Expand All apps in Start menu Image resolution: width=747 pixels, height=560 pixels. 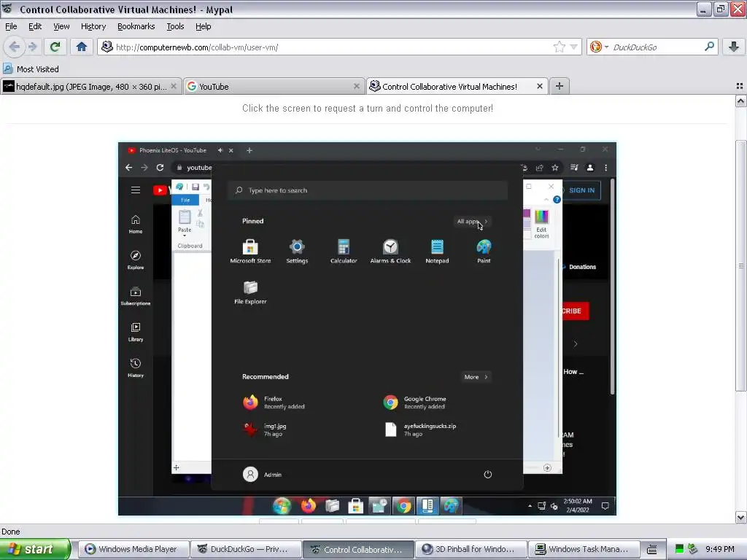coord(472,222)
